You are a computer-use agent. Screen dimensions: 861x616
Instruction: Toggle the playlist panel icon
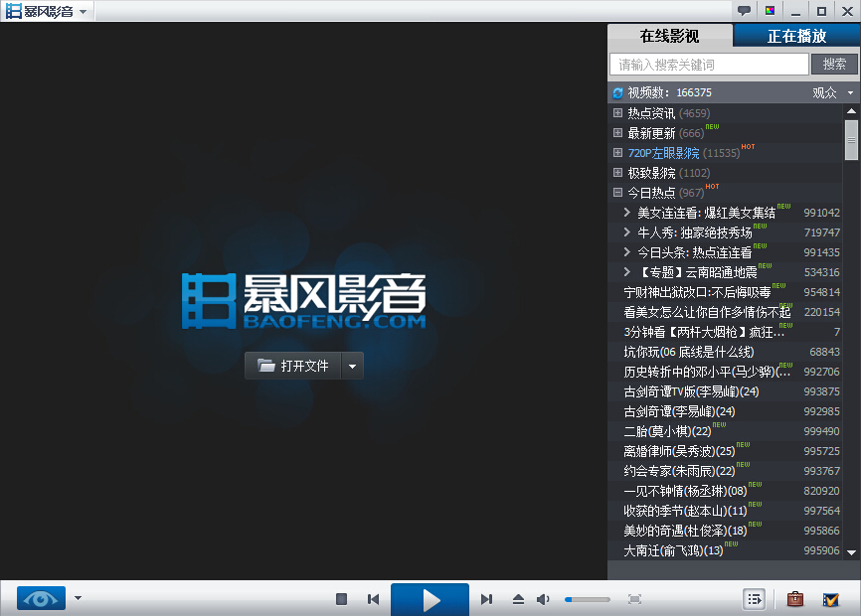click(755, 599)
